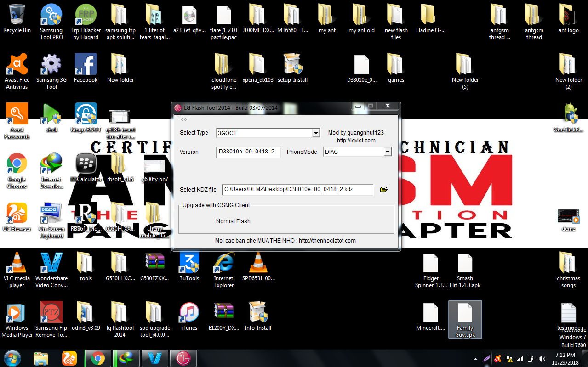This screenshot has width=588, height=367.
Task: Select the SPD6531 VLC file icon
Action: (258, 266)
